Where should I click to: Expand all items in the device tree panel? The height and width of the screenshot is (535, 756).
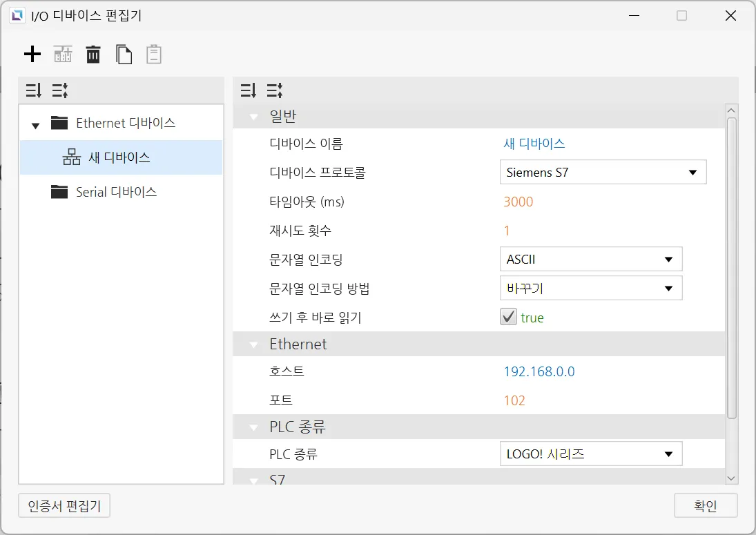click(33, 90)
